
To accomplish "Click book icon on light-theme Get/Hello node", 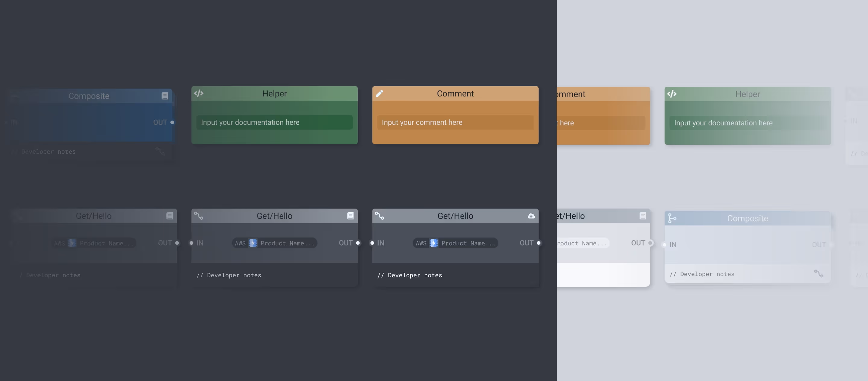I will 643,216.
